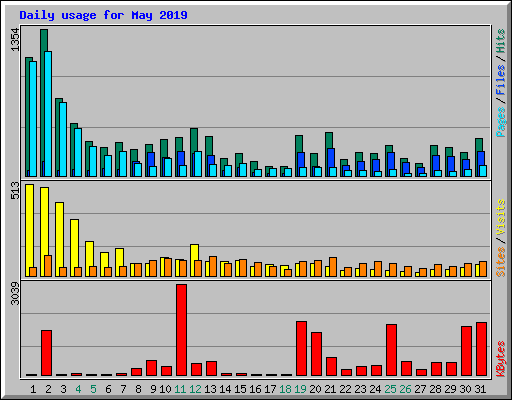
Task: Click the green day 26 label
Action: [405, 389]
